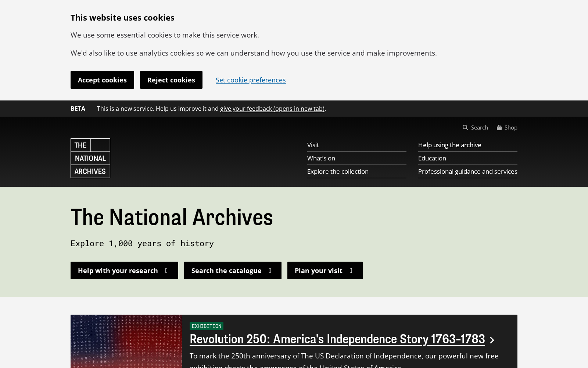
Task: Go to Shop link in header
Action: click(507, 127)
